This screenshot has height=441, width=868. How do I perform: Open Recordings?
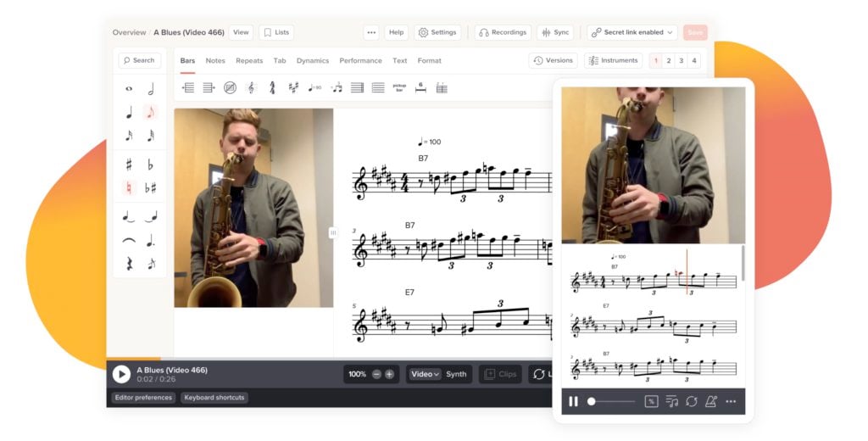click(503, 32)
